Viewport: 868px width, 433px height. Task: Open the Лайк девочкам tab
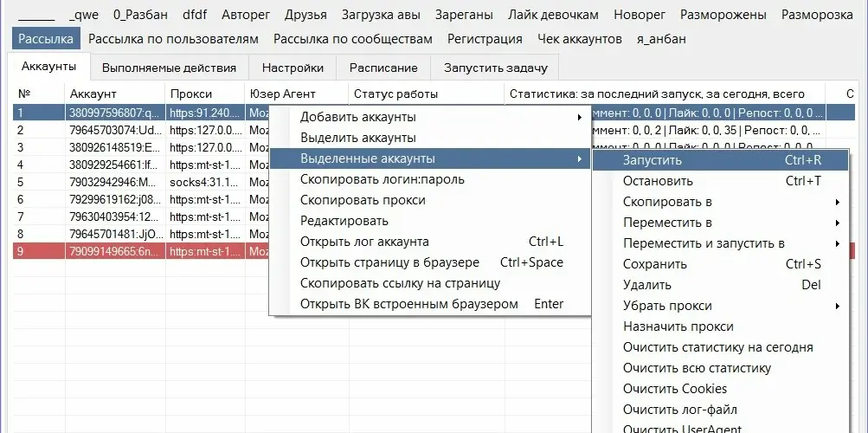click(553, 15)
